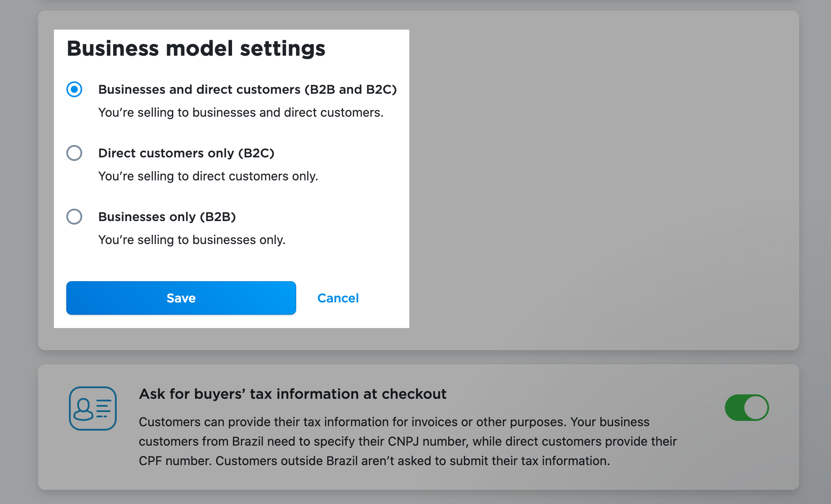Select Direct customers only (B2C)
831x504 pixels.
pos(74,153)
